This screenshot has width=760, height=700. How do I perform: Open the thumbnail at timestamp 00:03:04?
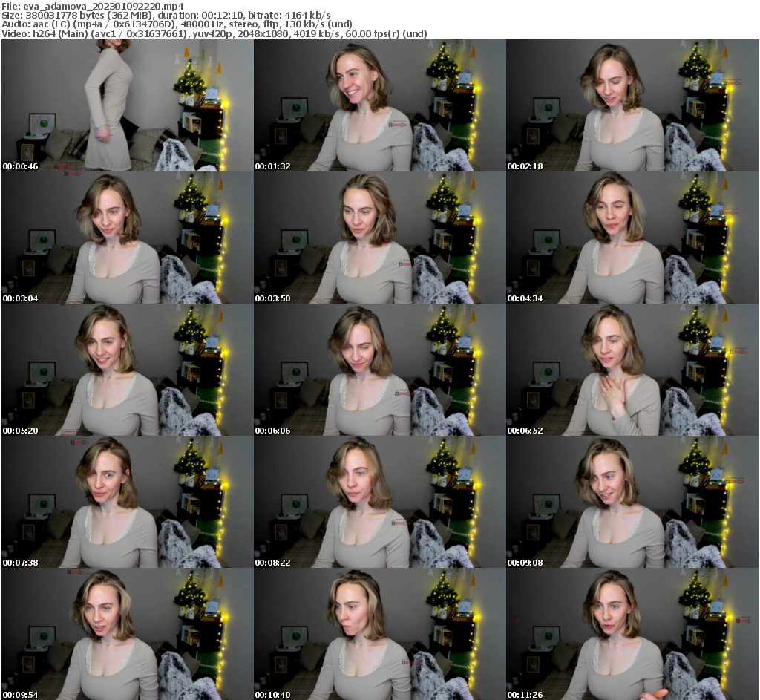point(126,238)
